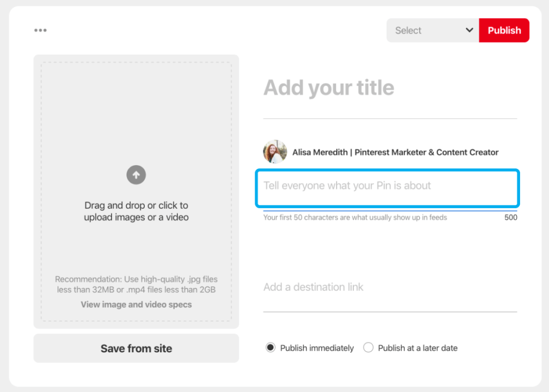Image resolution: width=549 pixels, height=392 pixels.
Task: Click the Tell everyone description box
Action: [387, 188]
